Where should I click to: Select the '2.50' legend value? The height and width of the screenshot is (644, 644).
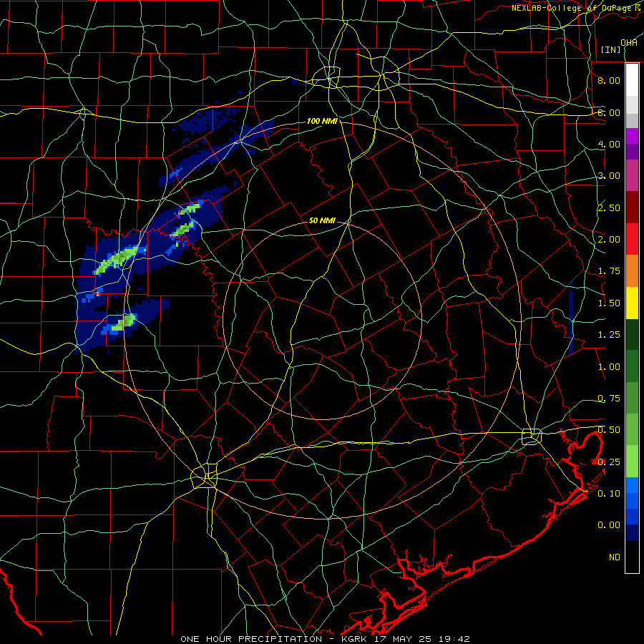tap(609, 208)
